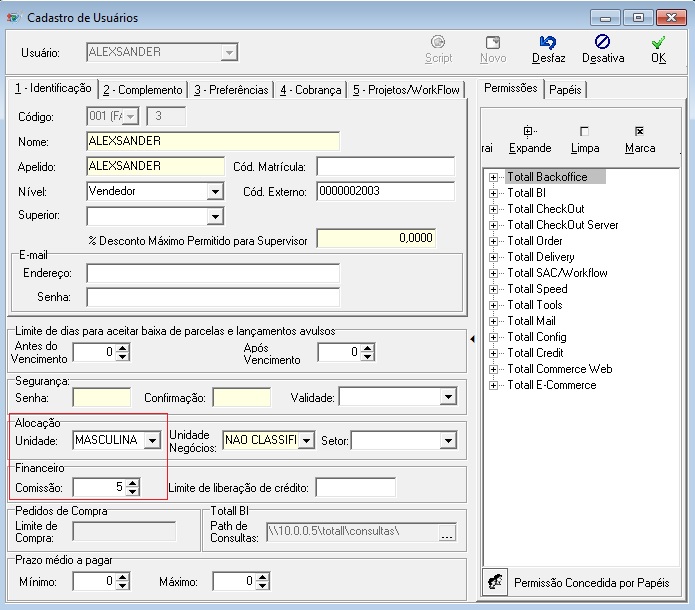
Task: Expand the Totall Backoffice node
Action: pyautogui.click(x=493, y=177)
